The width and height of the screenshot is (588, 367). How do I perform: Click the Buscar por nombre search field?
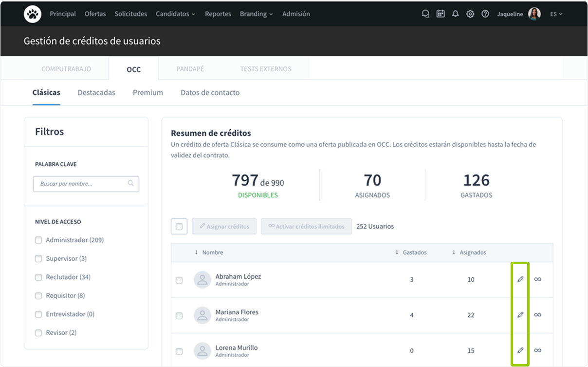click(82, 184)
